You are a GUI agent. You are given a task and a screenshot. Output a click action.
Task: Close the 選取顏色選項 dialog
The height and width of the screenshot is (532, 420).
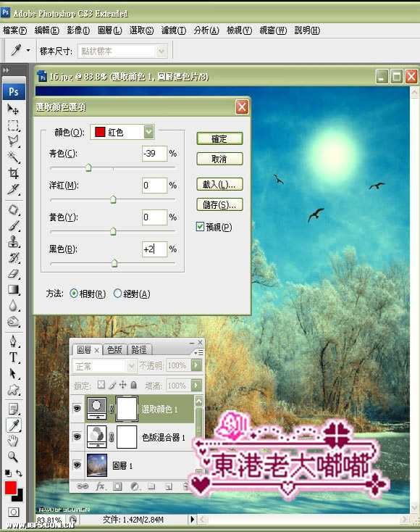click(x=242, y=107)
